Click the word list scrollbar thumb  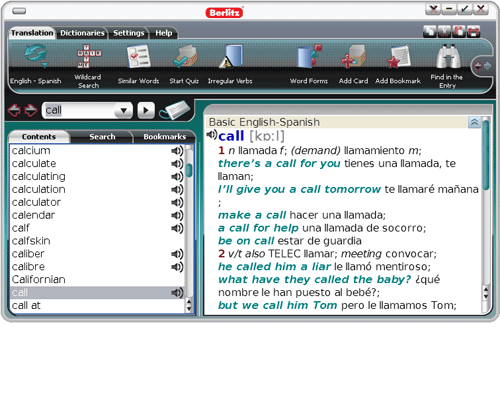[x=189, y=170]
